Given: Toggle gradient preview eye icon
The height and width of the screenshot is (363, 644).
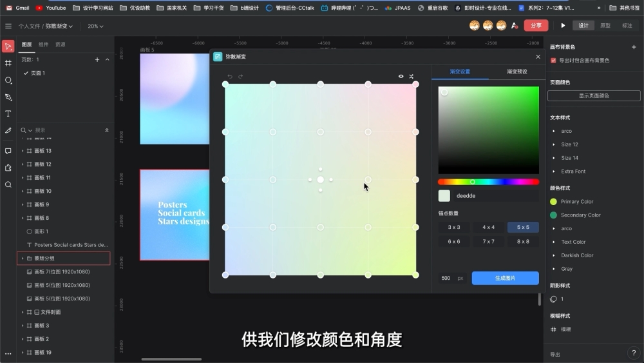Looking at the screenshot, I should (401, 76).
